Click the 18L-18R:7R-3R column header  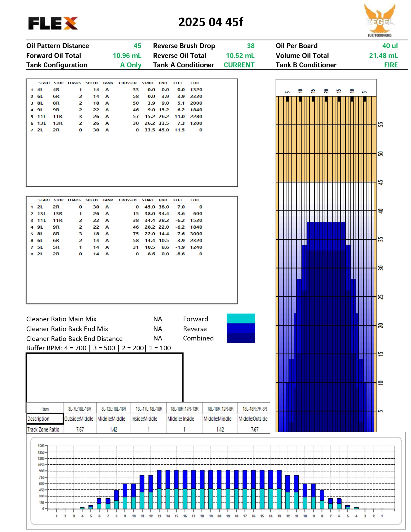pyautogui.click(x=255, y=409)
